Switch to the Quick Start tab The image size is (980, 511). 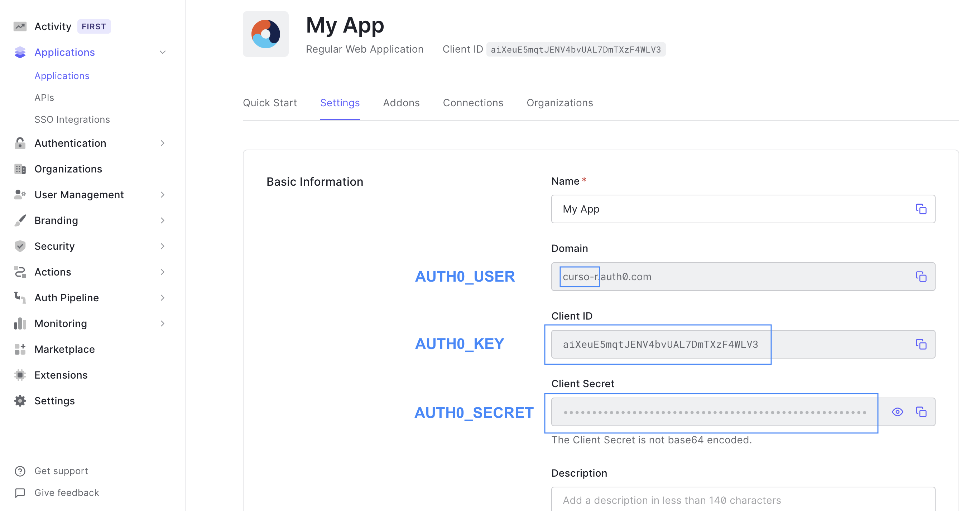tap(270, 103)
